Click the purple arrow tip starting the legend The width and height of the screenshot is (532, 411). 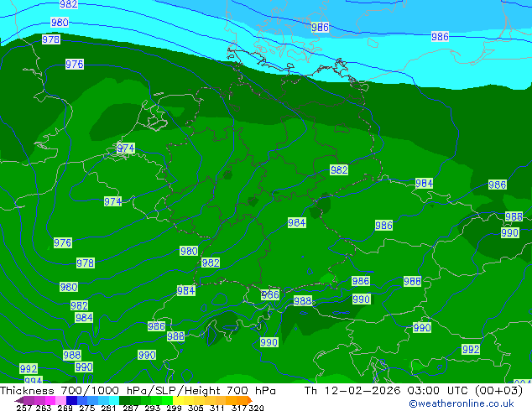pos(18,400)
